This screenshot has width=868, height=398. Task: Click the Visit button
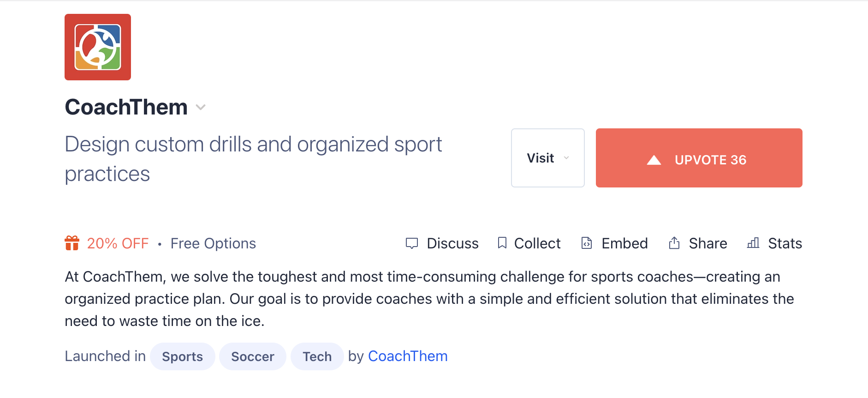tap(541, 158)
